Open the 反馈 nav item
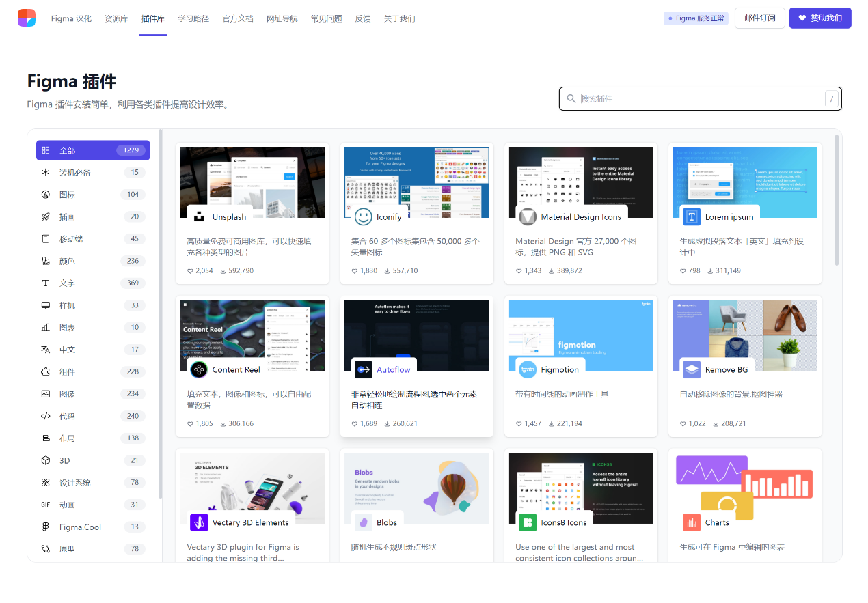 pos(363,18)
